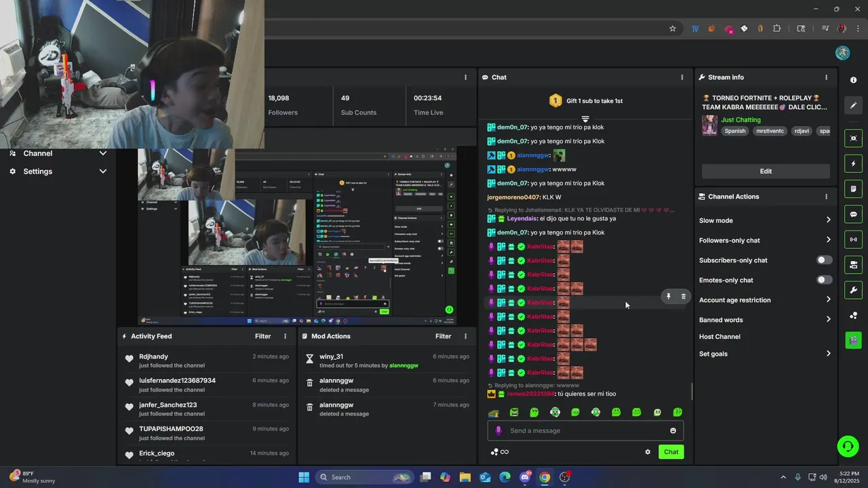Expand Account age restriction options
The height and width of the screenshot is (488, 868).
(828, 300)
